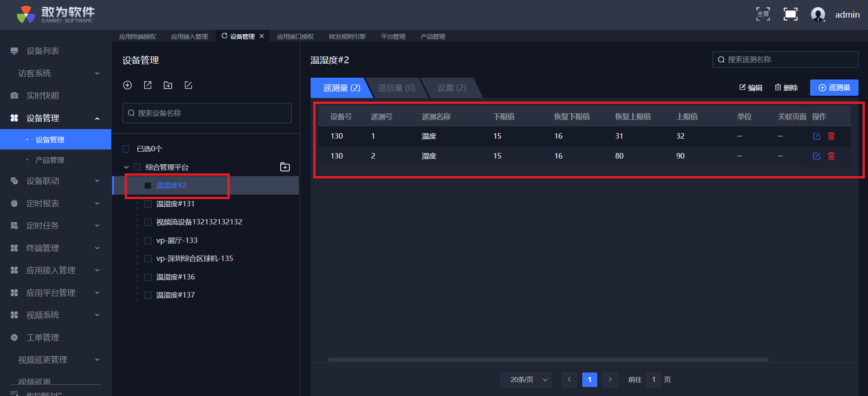This screenshot has width=868, height=396.
Task: Click the fullscreen 全屏 icon
Action: [x=763, y=14]
